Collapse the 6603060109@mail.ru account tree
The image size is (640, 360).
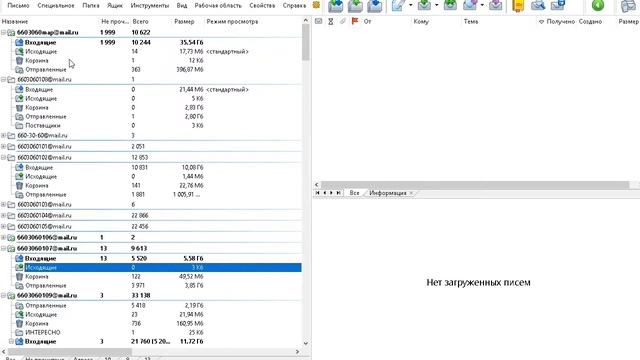pos(3,296)
